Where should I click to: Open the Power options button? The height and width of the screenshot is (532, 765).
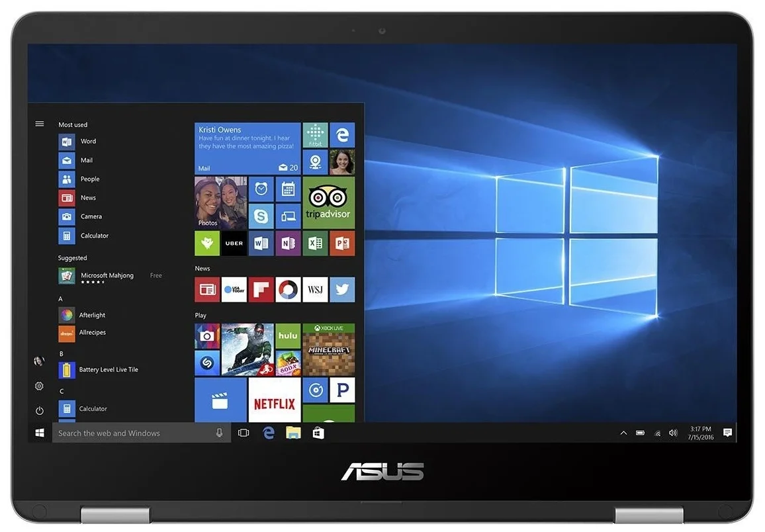pyautogui.click(x=40, y=411)
